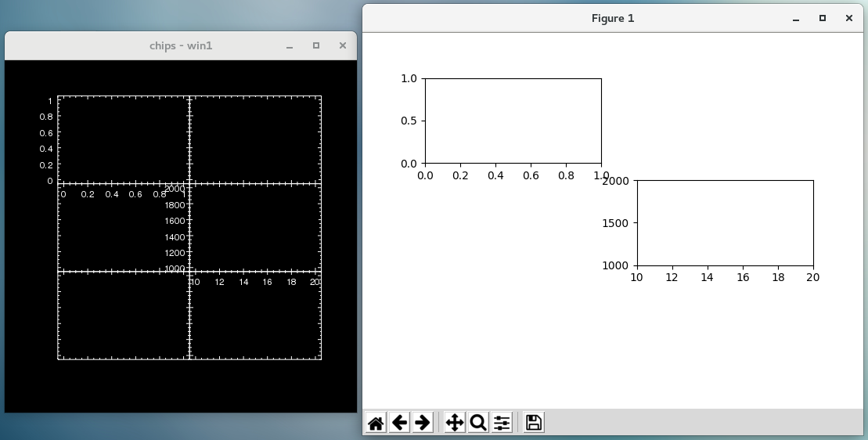Click the top-right cell in chips window

pos(256,139)
